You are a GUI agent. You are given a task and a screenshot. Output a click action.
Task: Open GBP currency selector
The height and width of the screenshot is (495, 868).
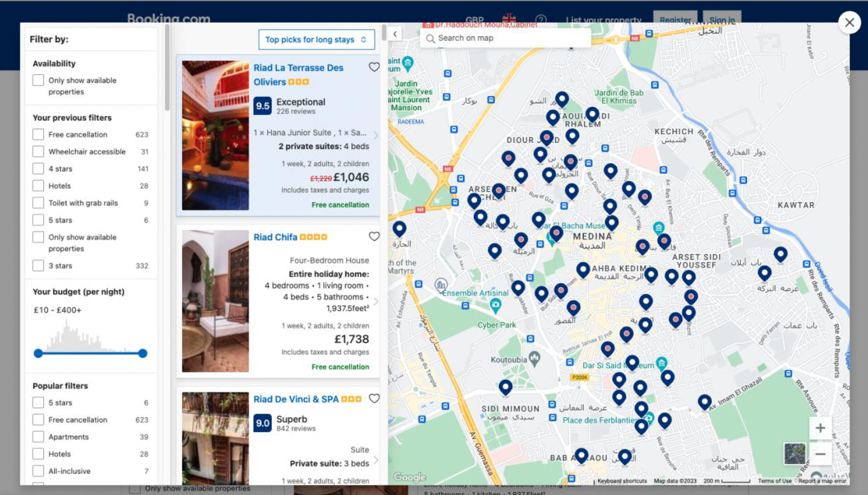[x=475, y=20]
